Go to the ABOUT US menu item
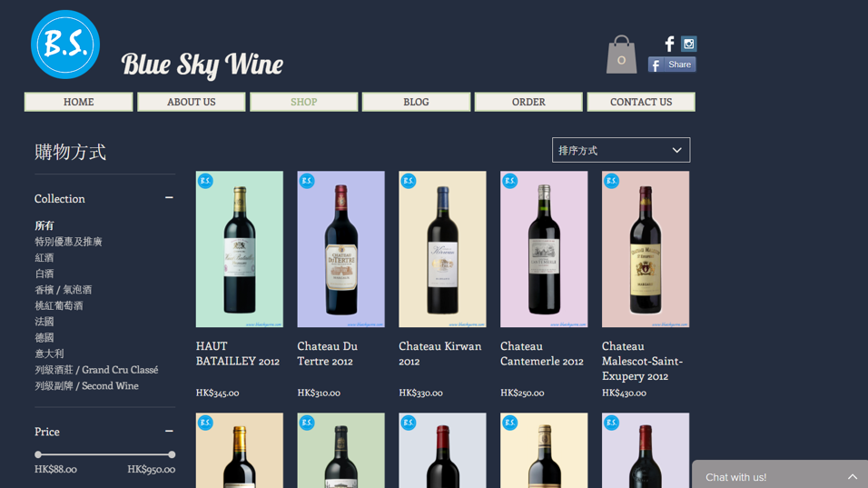Image resolution: width=868 pixels, height=488 pixels. coord(192,102)
